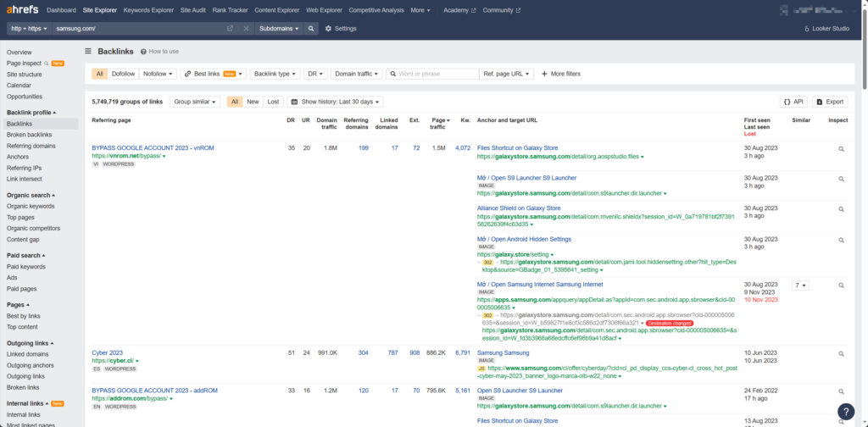
Task: Inspect the Files Shortcut on Galaxy Store backlink
Action: coord(842,149)
